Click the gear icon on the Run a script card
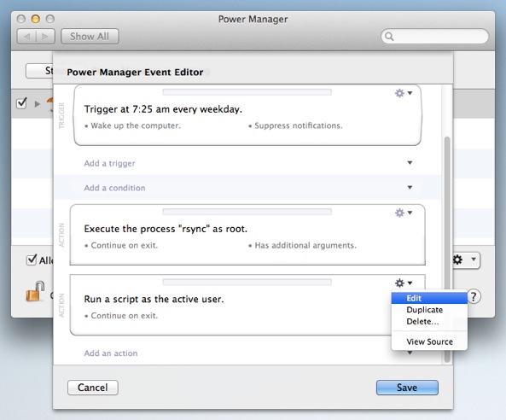Screen dimensions: 506x420 pos(400,283)
